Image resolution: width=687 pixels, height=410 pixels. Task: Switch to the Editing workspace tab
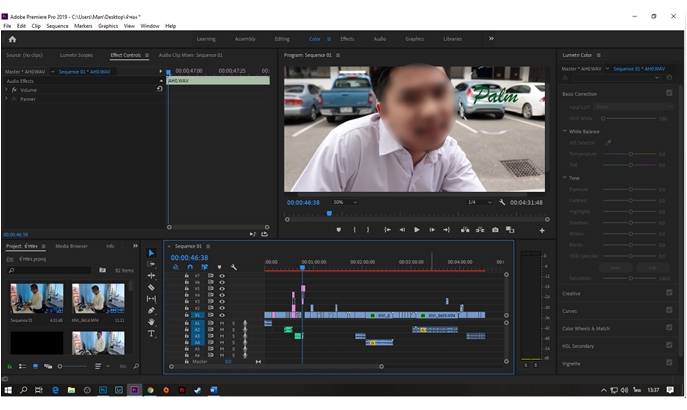tap(282, 38)
